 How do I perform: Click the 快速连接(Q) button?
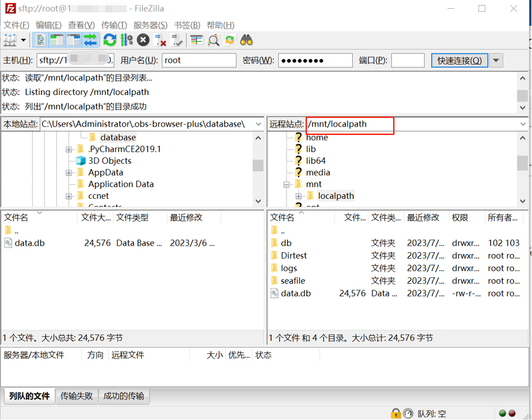pyautogui.click(x=459, y=60)
